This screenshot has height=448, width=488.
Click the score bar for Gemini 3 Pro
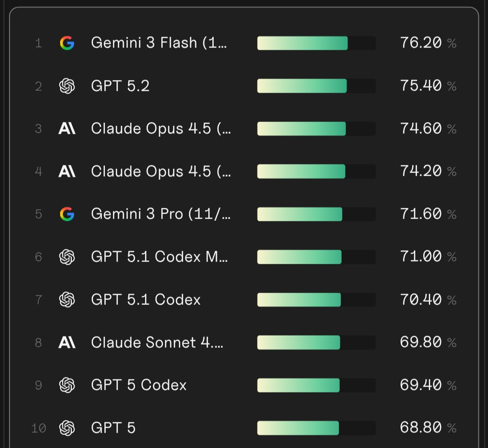tap(316, 214)
